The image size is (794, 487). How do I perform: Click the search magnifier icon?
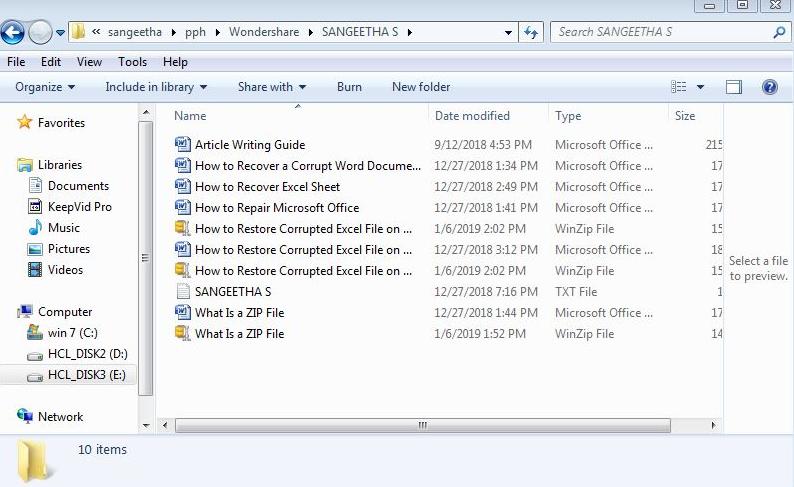(777, 32)
